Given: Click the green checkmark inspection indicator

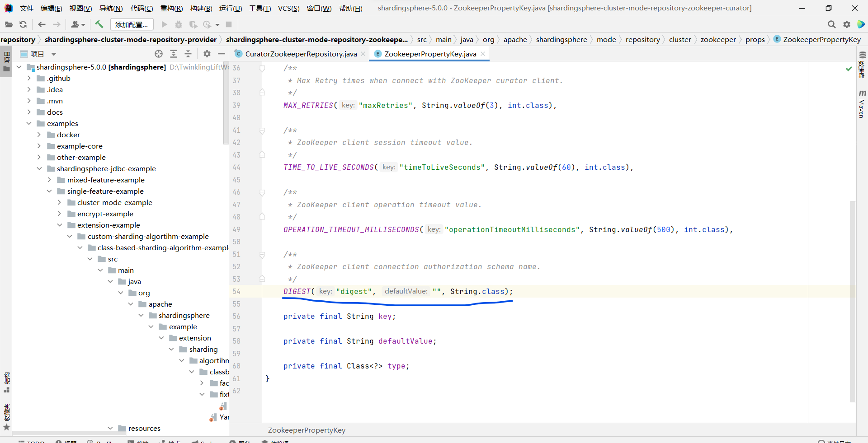Looking at the screenshot, I should pyautogui.click(x=849, y=69).
